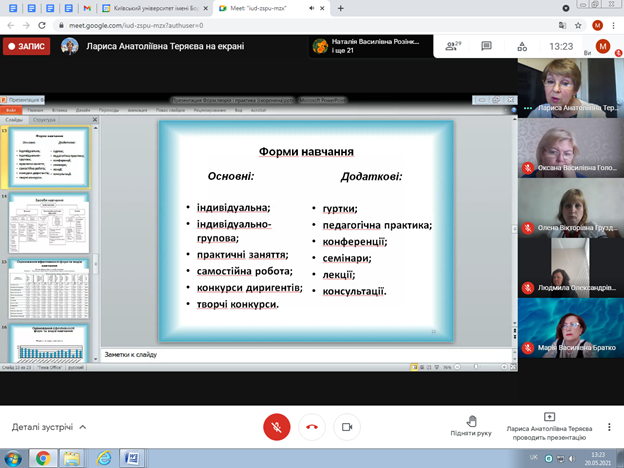Open presentation options for Лариса Анатоліївна
This screenshot has width=624, height=468.
coord(549,426)
